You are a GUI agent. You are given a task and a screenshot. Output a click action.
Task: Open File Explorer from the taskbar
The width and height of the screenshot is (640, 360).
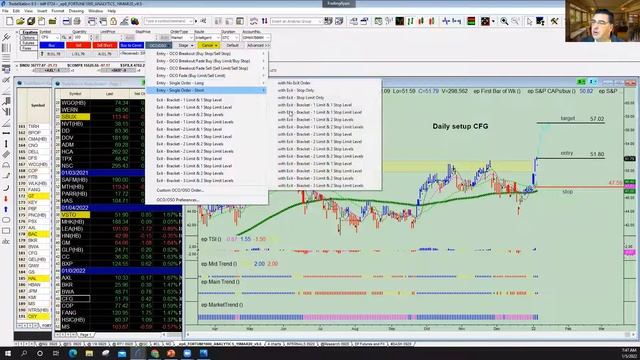coord(89,353)
